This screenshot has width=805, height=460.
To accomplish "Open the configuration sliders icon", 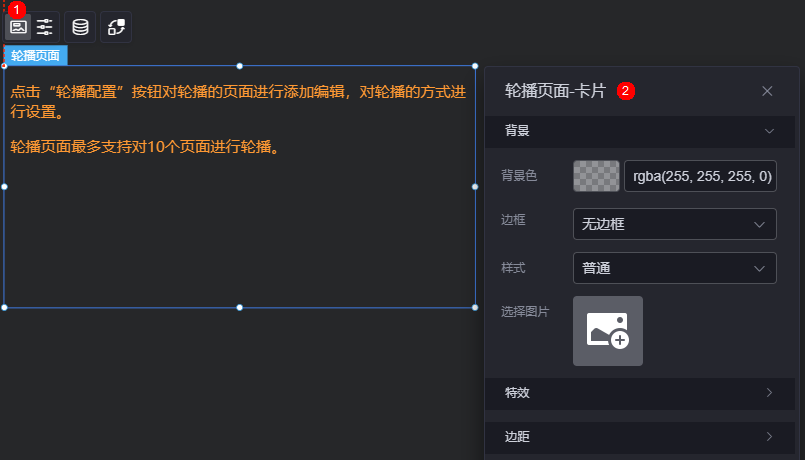I will coord(45,27).
